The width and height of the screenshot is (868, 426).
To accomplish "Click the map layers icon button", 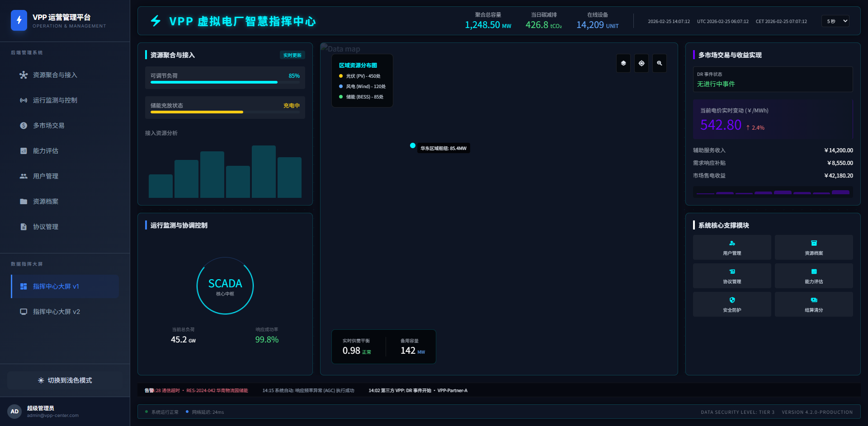I will point(623,63).
